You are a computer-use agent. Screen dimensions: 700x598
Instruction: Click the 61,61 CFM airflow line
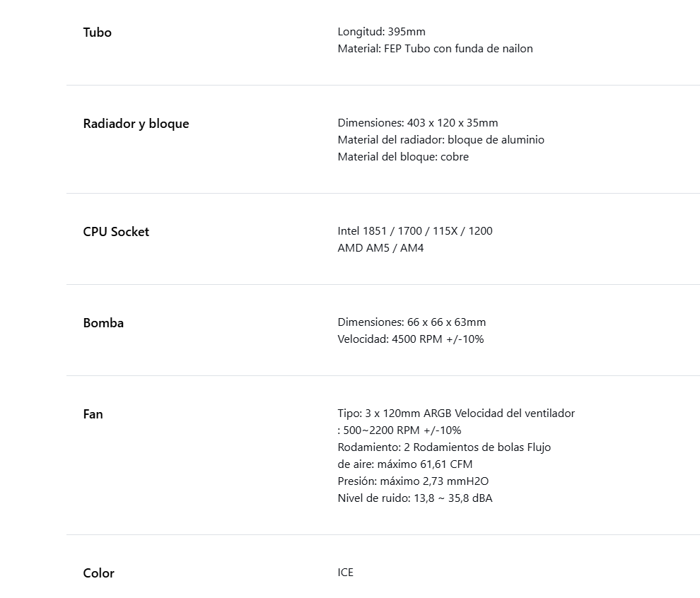pos(404,464)
